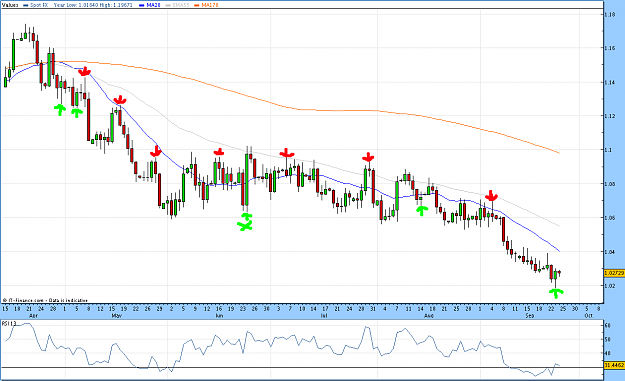The height and width of the screenshot is (381, 625).
Task: Click the 1.08 price axis label
Action: tap(610, 184)
